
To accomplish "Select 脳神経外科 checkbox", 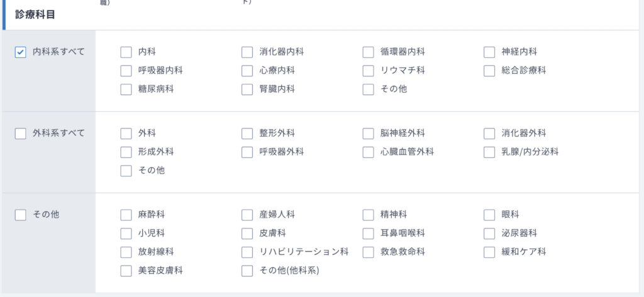I will pyautogui.click(x=369, y=134).
